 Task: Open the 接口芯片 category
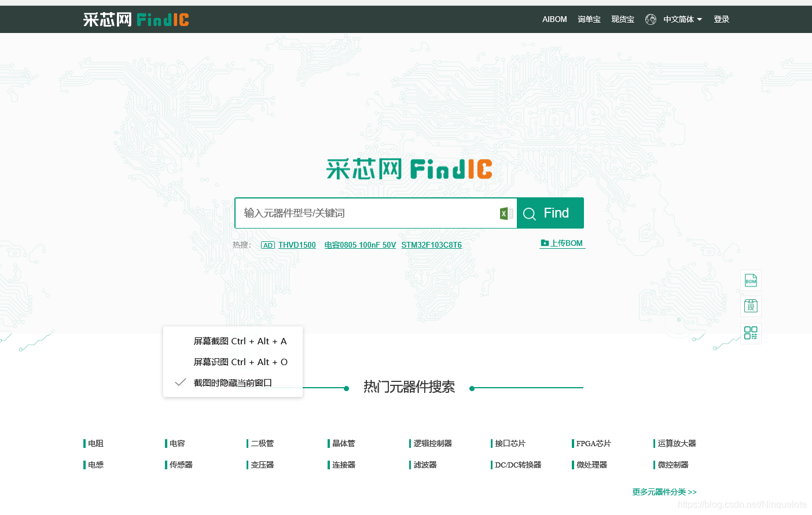510,443
